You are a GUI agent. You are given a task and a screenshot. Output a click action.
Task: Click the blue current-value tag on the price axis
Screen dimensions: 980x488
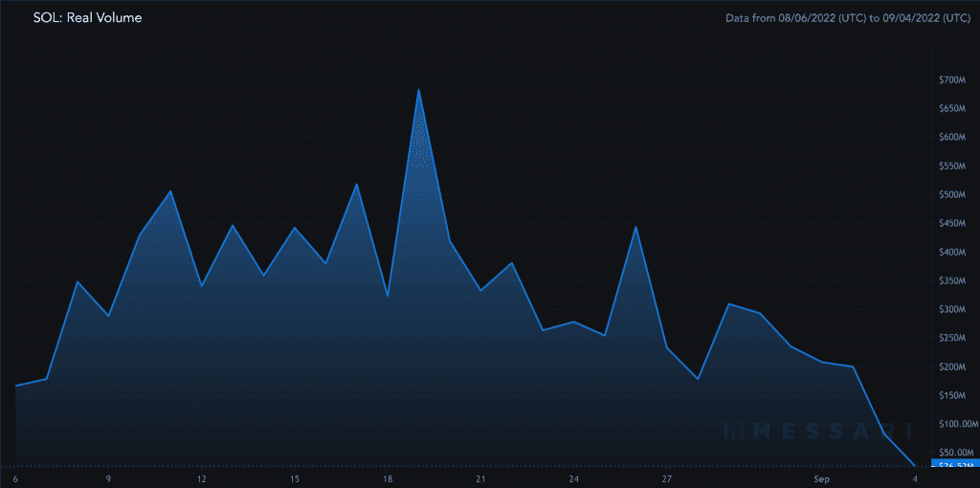click(955, 464)
